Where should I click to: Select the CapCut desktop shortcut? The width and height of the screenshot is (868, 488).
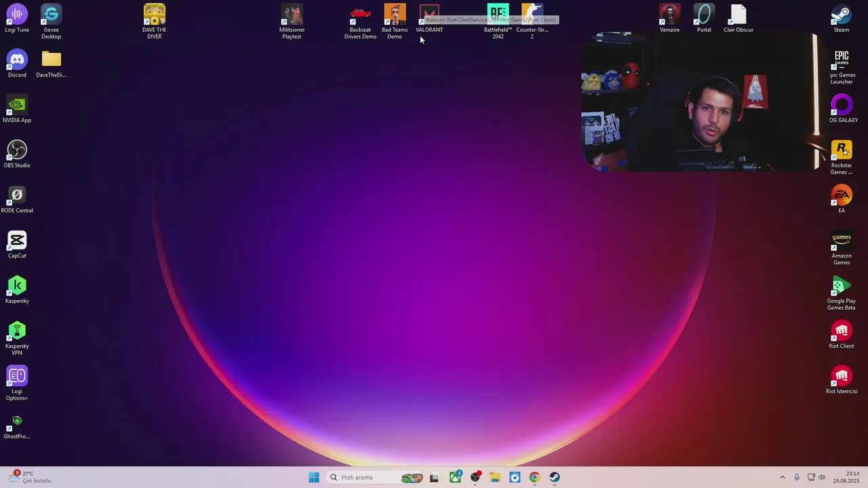point(17,245)
